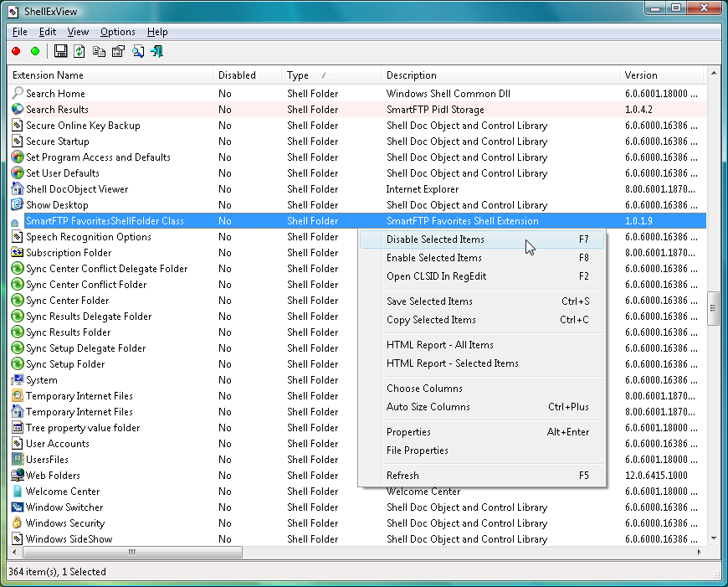The width and height of the screenshot is (728, 587).
Task: Click the Exit toolbar icon
Action: [157, 51]
